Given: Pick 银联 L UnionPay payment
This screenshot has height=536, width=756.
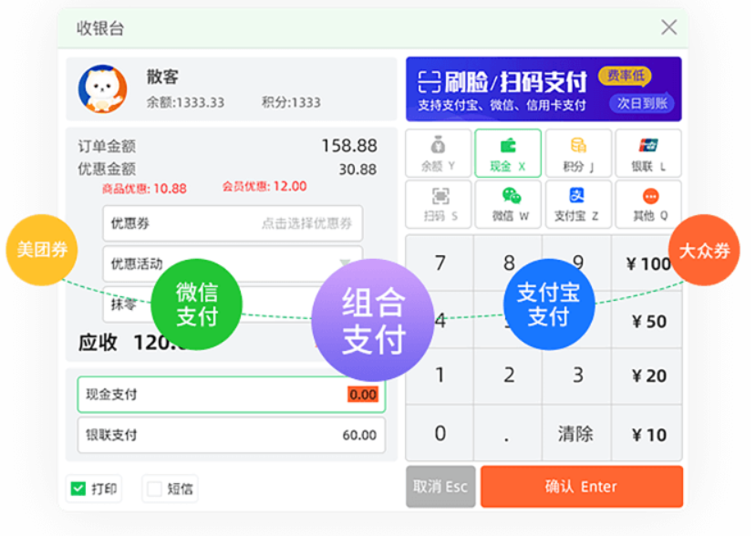Looking at the screenshot, I should tap(648, 153).
